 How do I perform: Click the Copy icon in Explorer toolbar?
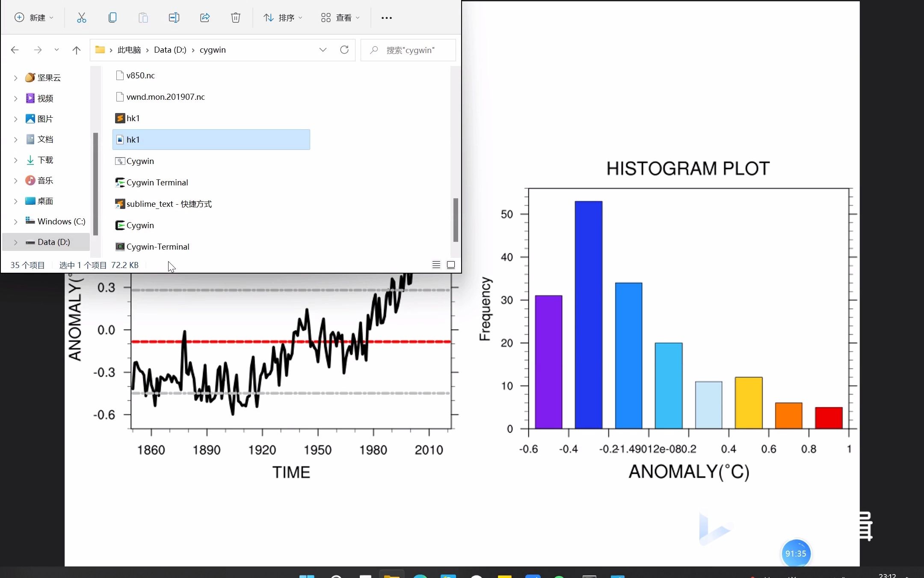coord(113,18)
